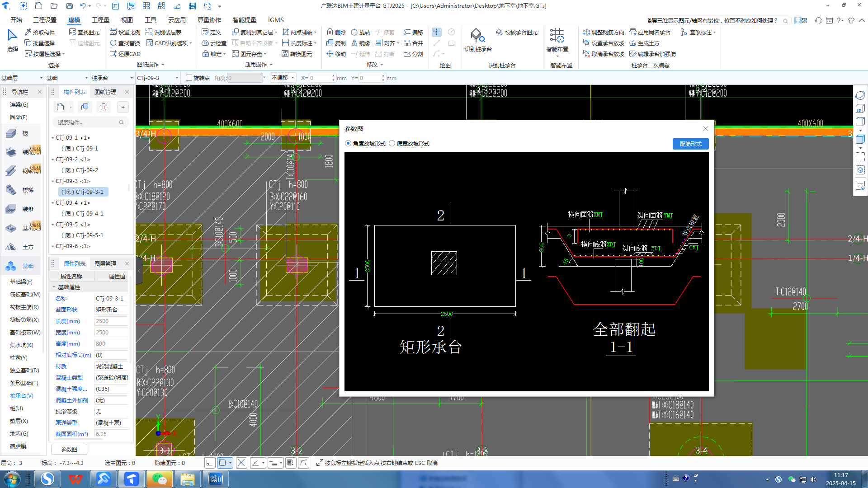Select tree item （底）CTj-09-2
Image resolution: width=868 pixels, height=488 pixels.
point(80,170)
